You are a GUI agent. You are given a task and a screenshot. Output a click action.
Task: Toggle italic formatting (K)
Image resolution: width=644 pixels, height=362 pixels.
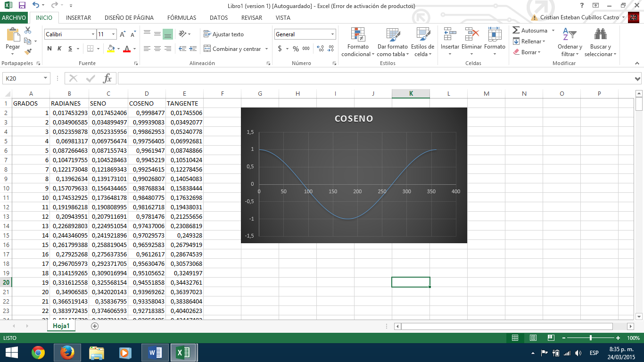[58, 49]
